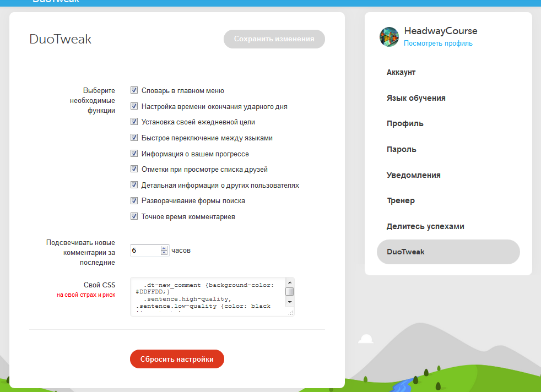
Task: Click the HeadwayCourse profile avatar
Action: coord(389,37)
